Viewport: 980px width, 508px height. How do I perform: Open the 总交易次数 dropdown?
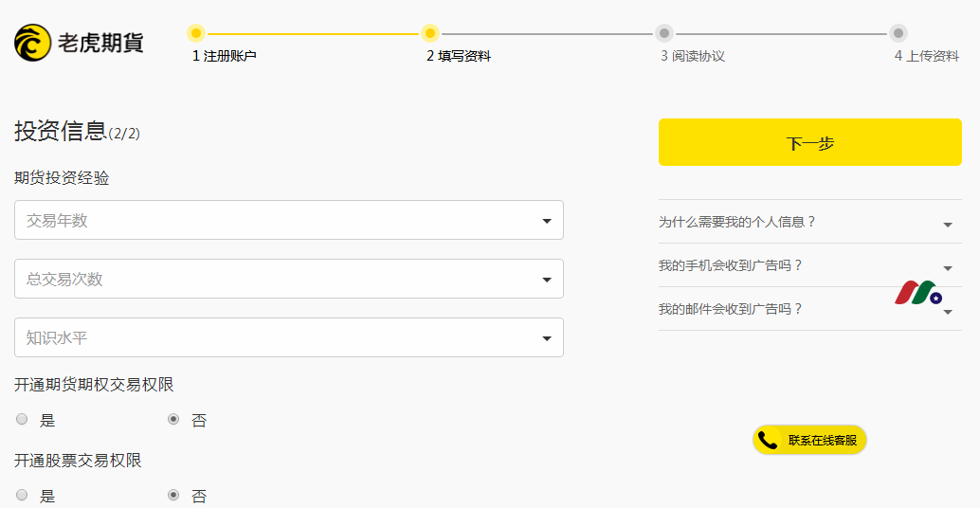pyautogui.click(x=289, y=279)
